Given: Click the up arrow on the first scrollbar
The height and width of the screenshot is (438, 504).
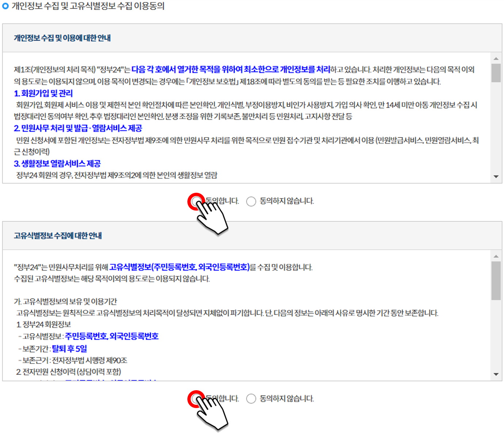Looking at the screenshot, I should 496,58.
